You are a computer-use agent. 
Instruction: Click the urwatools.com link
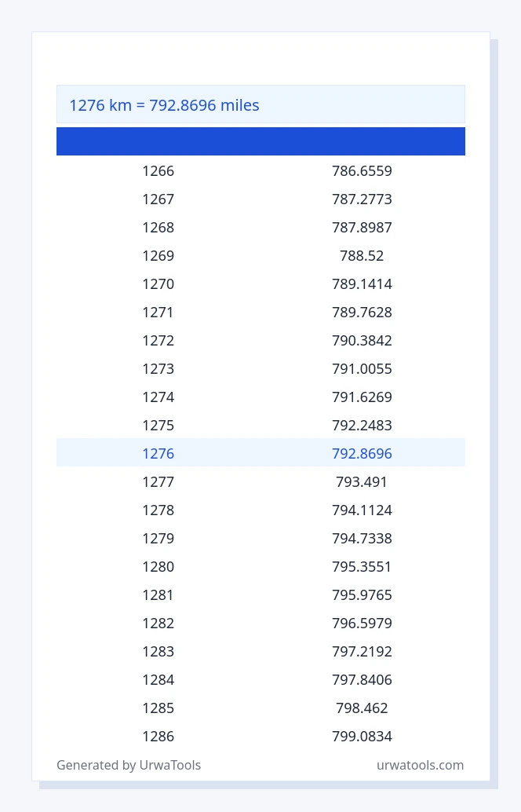coord(420,765)
